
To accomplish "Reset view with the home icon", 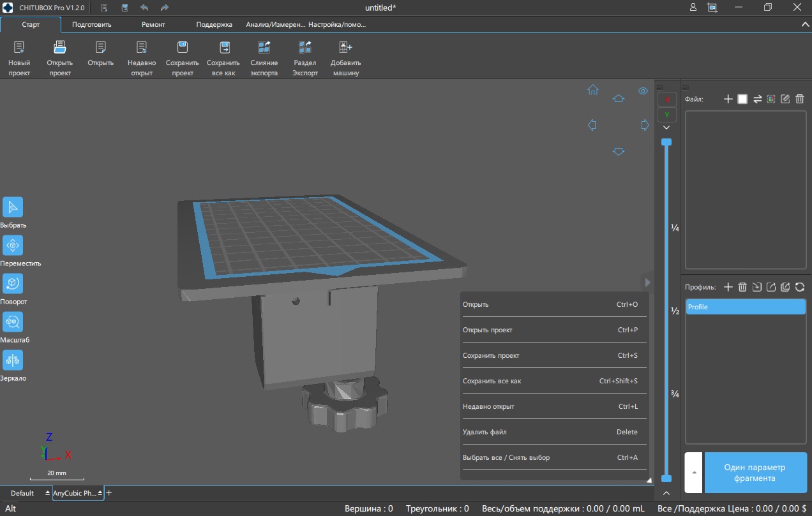I will [x=592, y=90].
